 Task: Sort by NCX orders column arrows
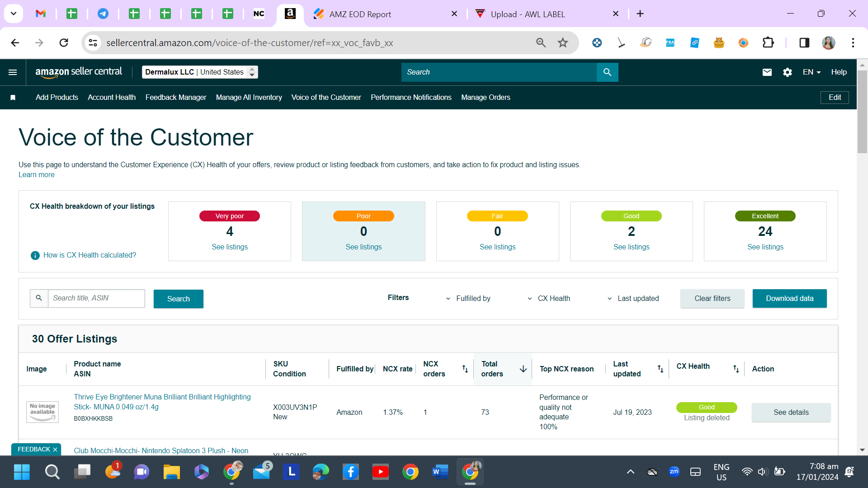pyautogui.click(x=465, y=369)
